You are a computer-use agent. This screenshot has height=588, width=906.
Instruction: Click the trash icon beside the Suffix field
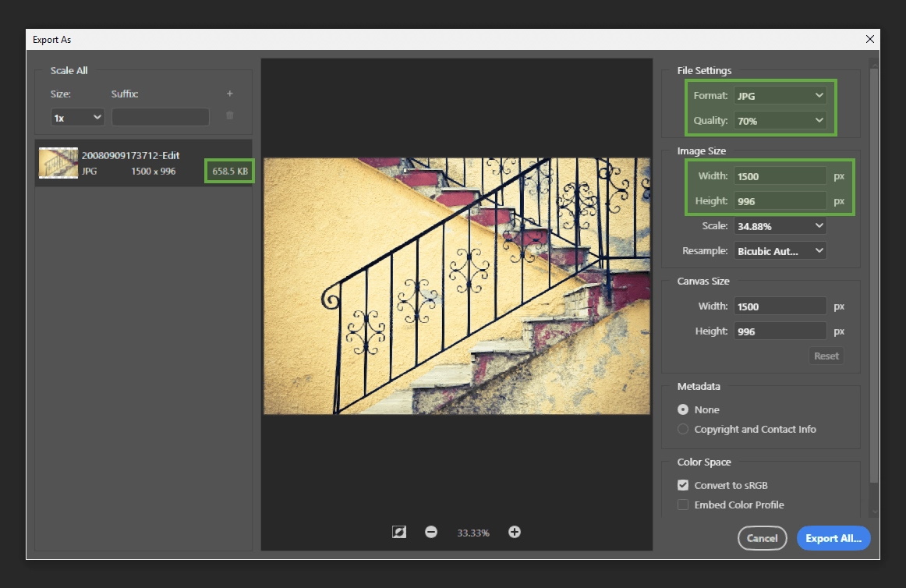point(229,115)
